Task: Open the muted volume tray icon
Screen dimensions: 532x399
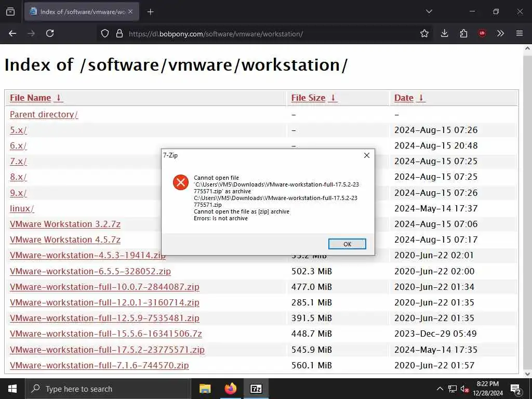Action: pyautogui.click(x=465, y=389)
